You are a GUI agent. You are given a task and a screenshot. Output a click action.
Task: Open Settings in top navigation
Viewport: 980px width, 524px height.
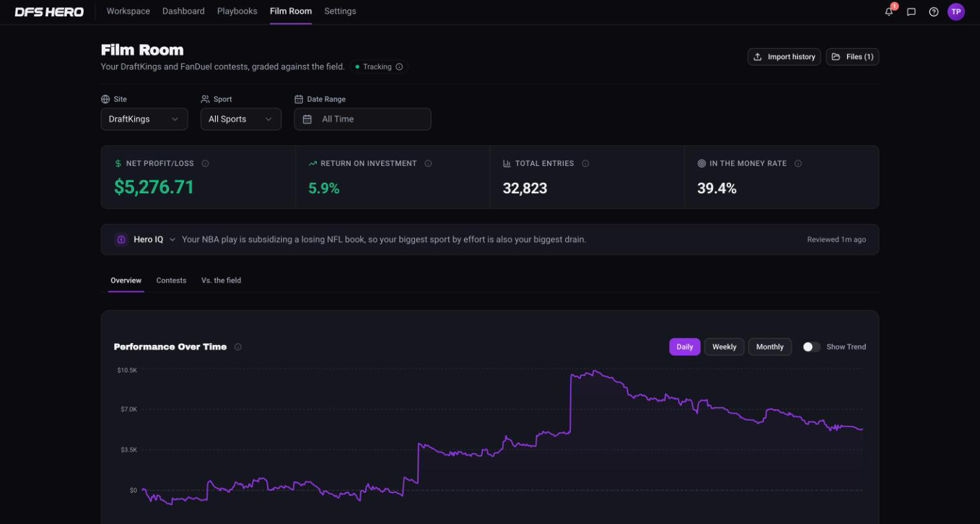tap(340, 11)
